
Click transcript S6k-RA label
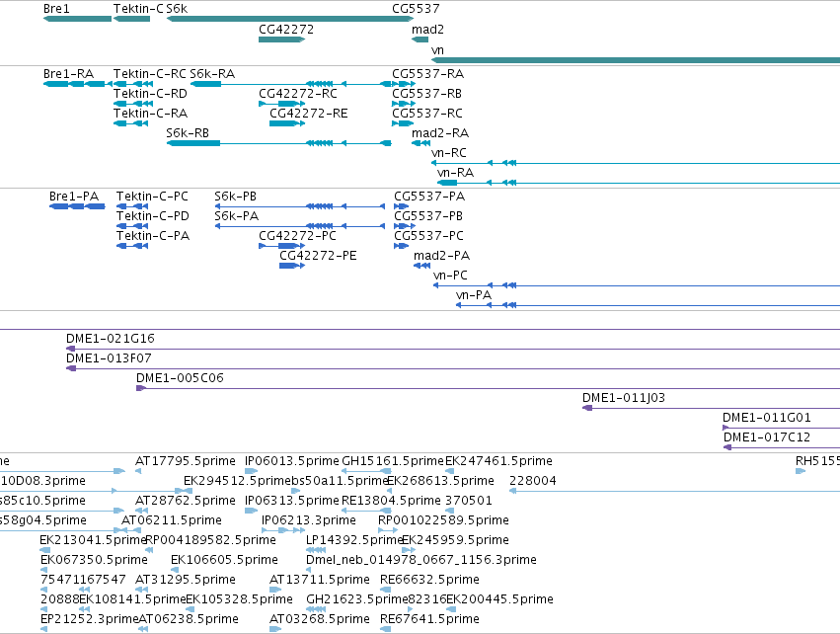coord(212,73)
